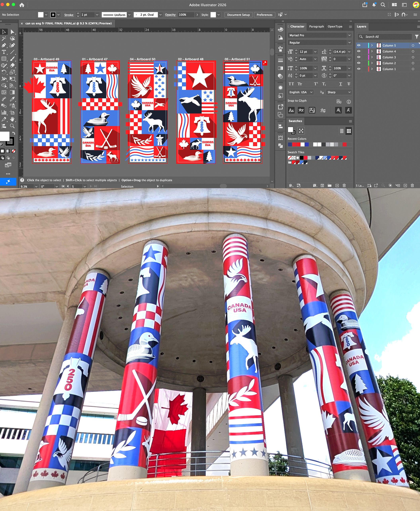Toggle Strikethrough in Character panel
This screenshot has width=420, height=511.
tap(349, 84)
